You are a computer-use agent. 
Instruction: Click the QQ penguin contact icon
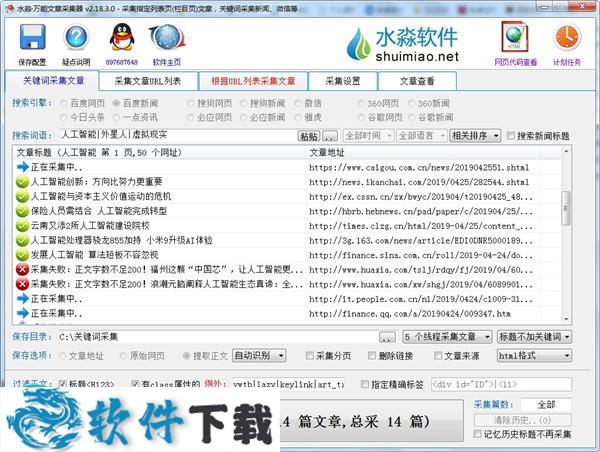(122, 39)
